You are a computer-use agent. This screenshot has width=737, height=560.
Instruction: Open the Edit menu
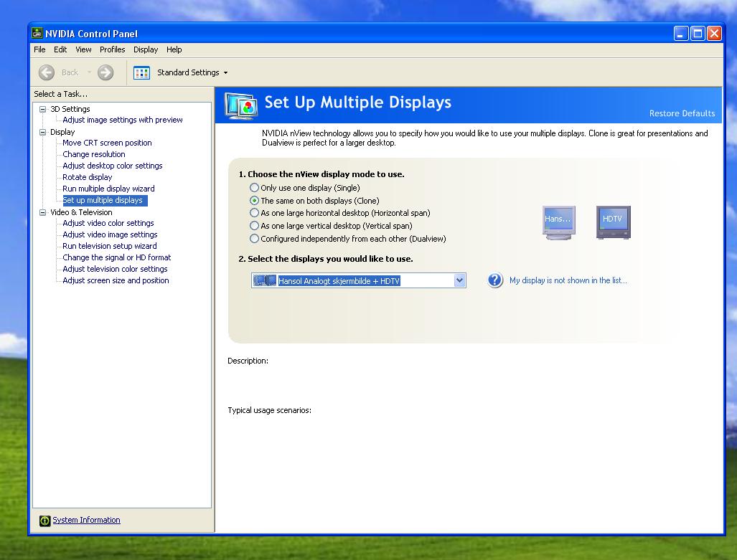pos(60,49)
